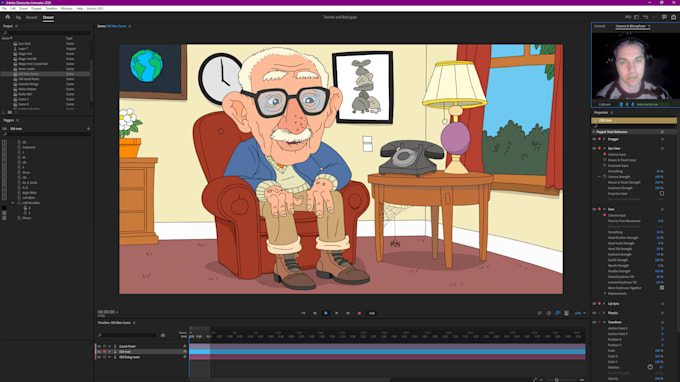Play the scene
Image resolution: width=680 pixels, height=382 pixels.
pos(337,313)
